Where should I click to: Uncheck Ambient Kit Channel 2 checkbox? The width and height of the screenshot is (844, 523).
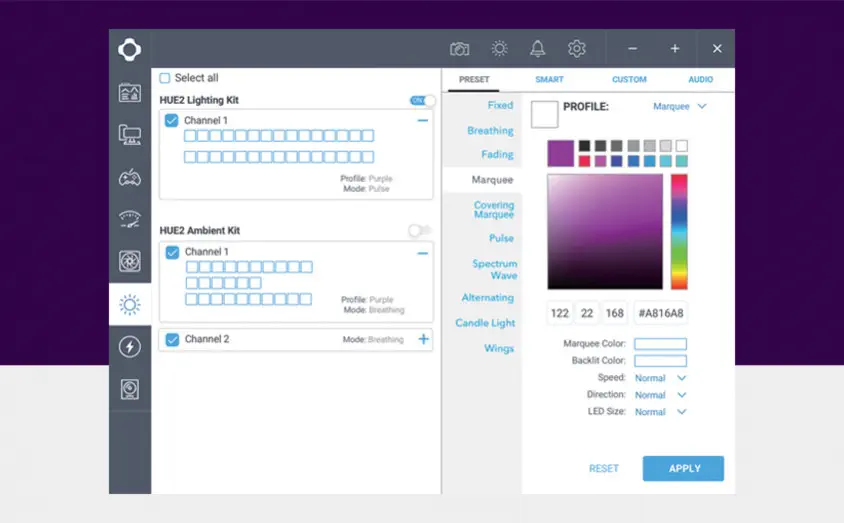(x=172, y=340)
